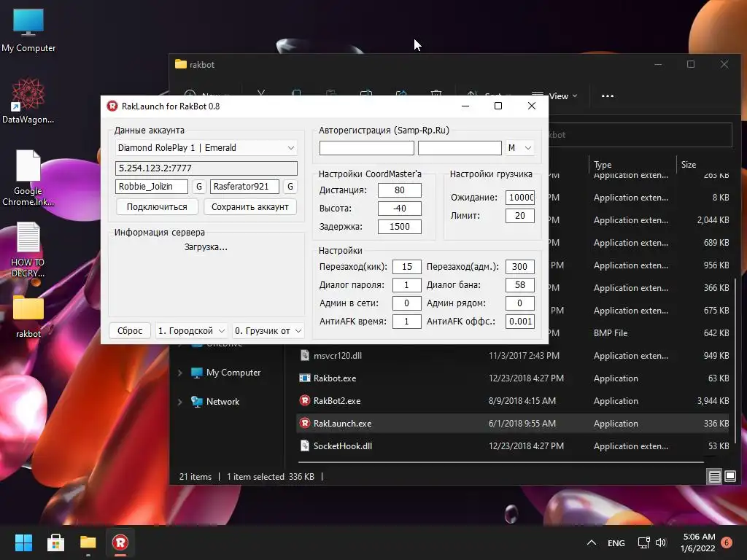Click password field Rasferator921

tap(244, 186)
